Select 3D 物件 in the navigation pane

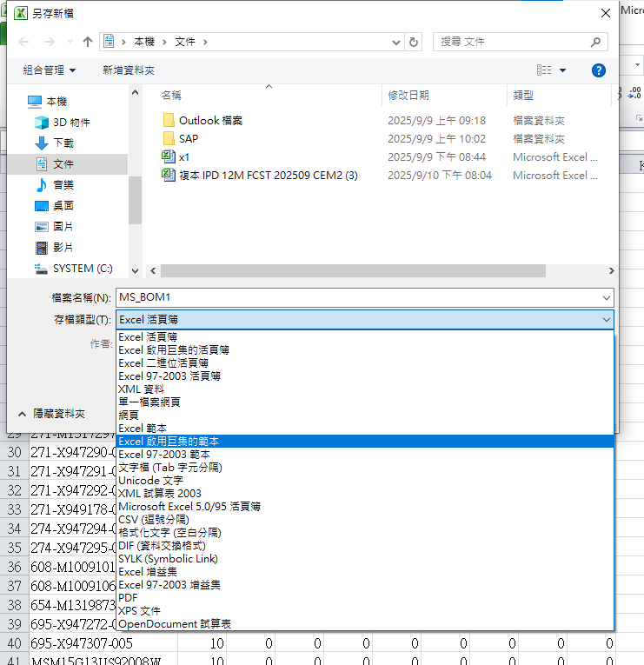click(71, 123)
